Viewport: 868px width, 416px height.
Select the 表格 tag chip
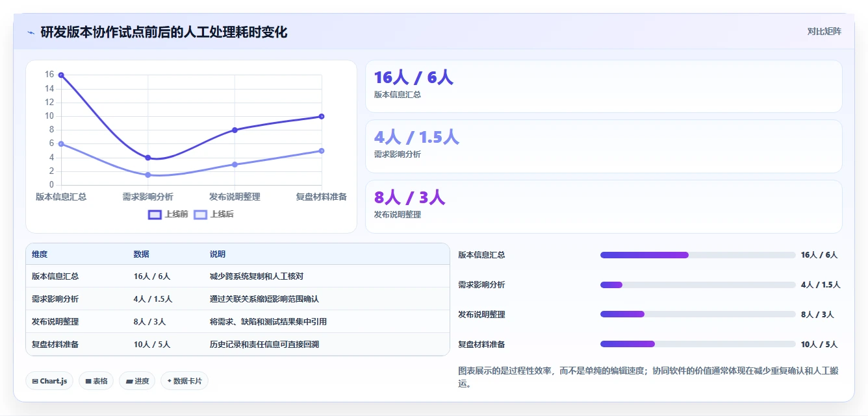96,381
